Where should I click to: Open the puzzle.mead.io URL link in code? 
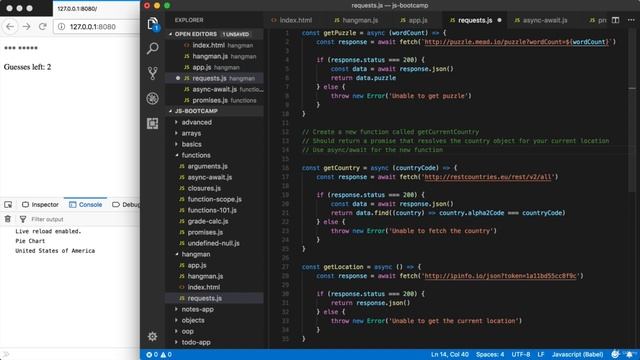pyautogui.click(x=516, y=42)
